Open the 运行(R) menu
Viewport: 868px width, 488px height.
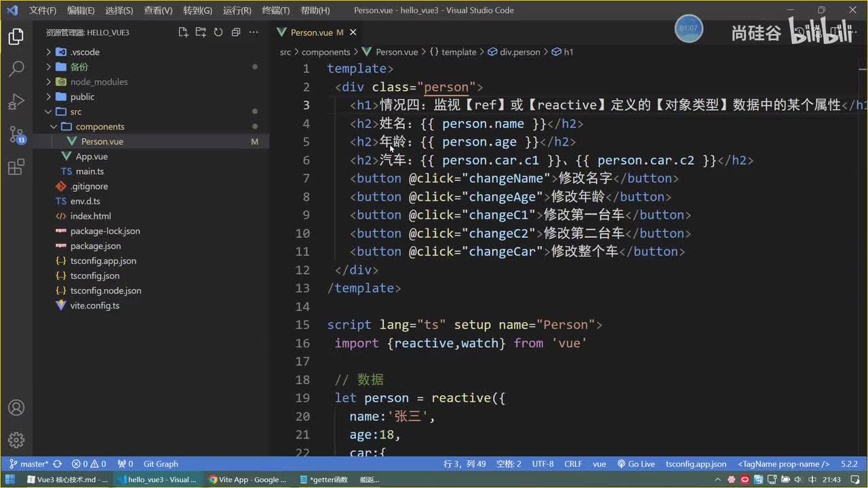(x=237, y=11)
